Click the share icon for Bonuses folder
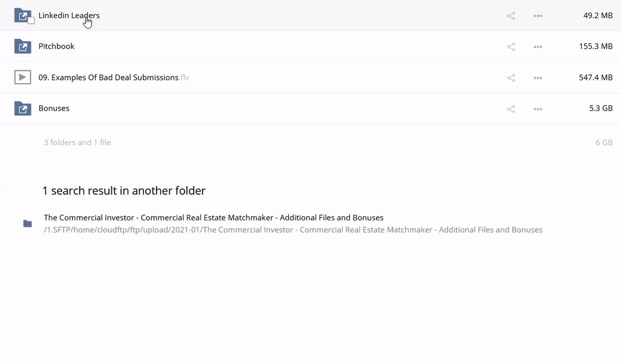The image size is (622, 364). [511, 109]
